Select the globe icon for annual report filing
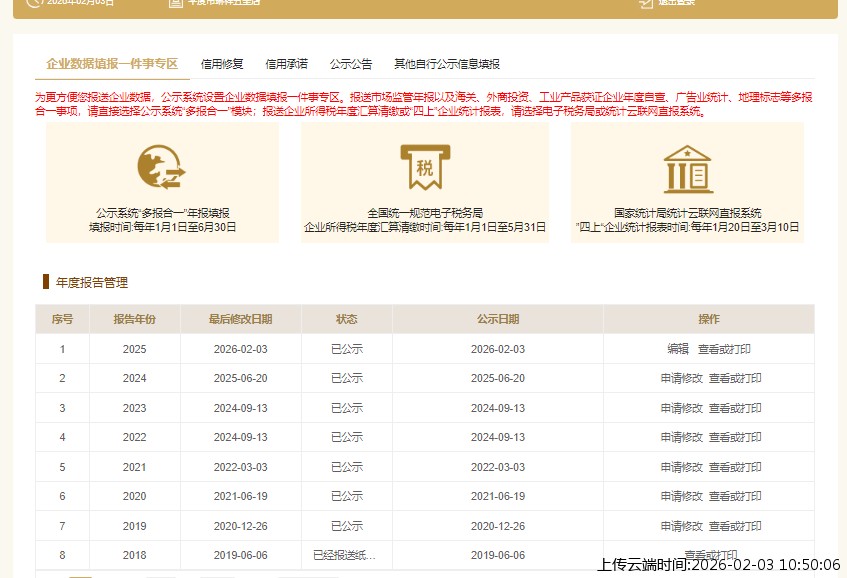 click(x=160, y=166)
